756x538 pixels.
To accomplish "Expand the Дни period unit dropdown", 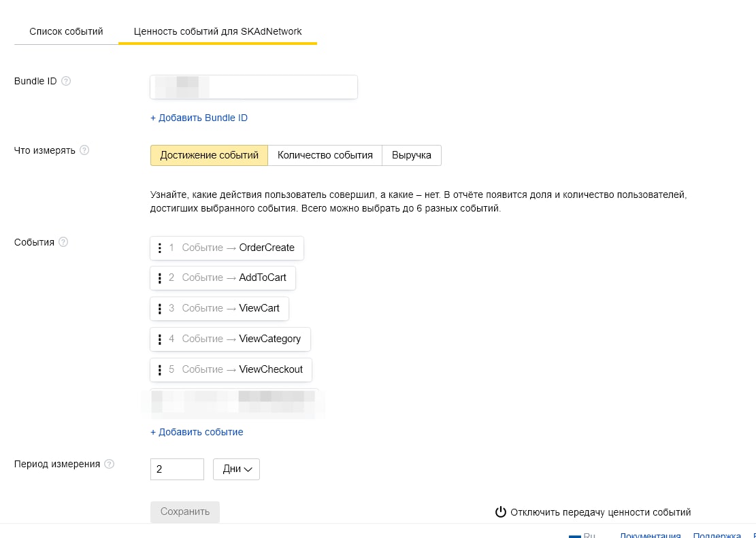I will pos(236,469).
